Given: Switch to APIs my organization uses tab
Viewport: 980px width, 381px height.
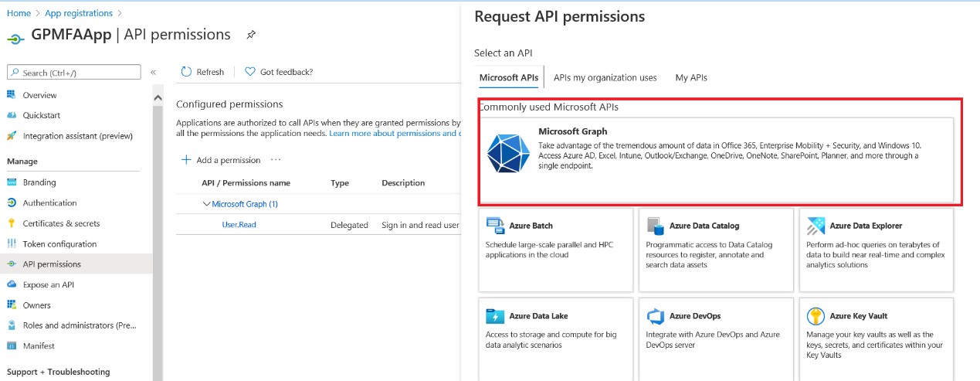Looking at the screenshot, I should tap(605, 77).
